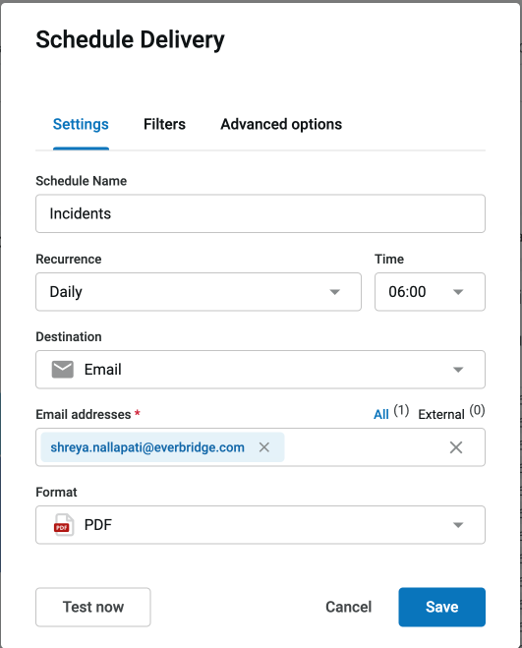This screenshot has width=522, height=648.
Task: Click the email envelope icon in Destination
Action: click(62, 369)
